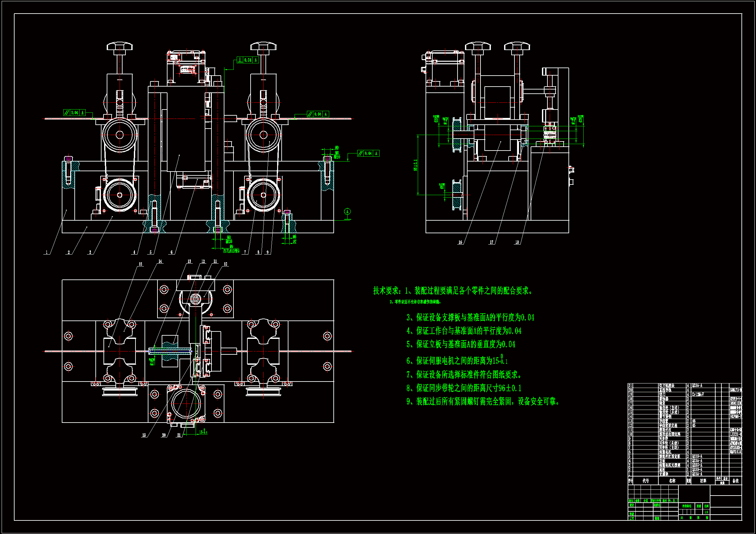Click the 96±0.1 vertical dimension text
Screen dimensions: 756x534
pos(416,165)
